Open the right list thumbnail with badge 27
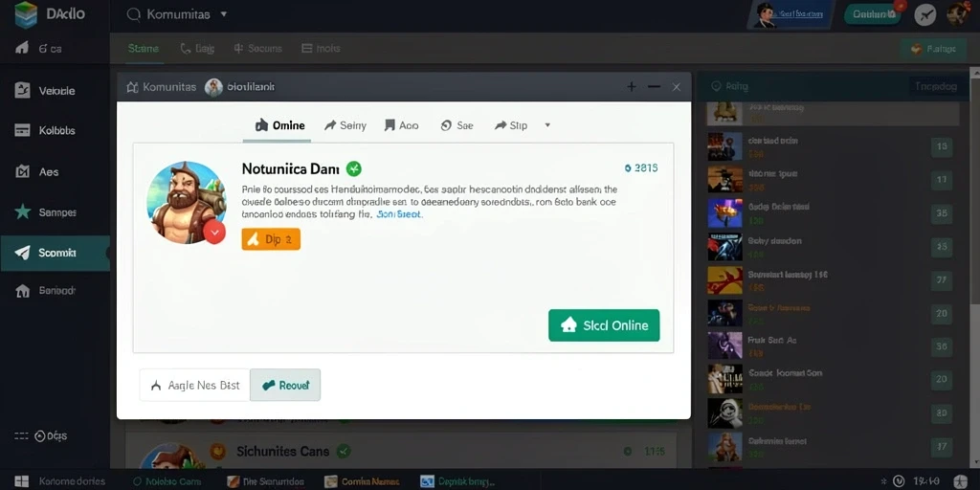Image resolution: width=980 pixels, height=490 pixels. [x=724, y=280]
